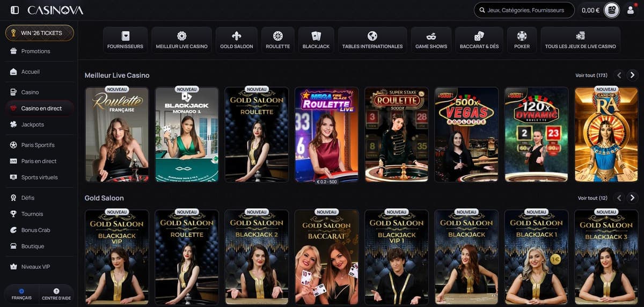Open the Blackjack Monaco 1 game thumbnail

pos(187,135)
